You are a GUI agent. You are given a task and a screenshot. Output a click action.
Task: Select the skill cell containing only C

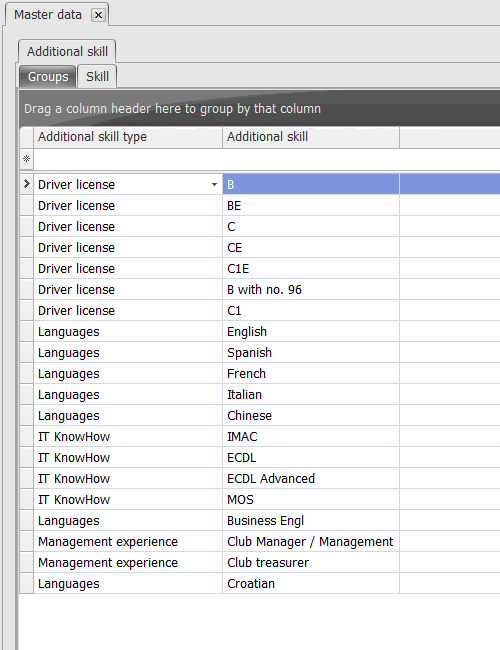311,227
